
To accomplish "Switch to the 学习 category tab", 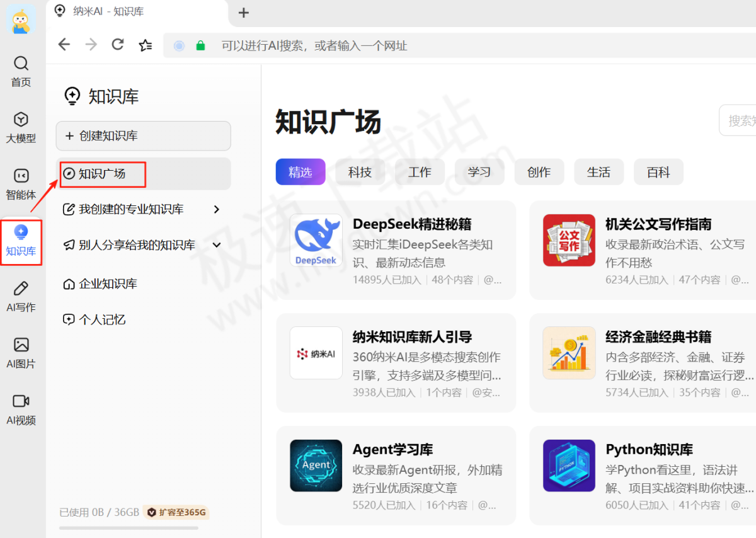I will 479,171.
